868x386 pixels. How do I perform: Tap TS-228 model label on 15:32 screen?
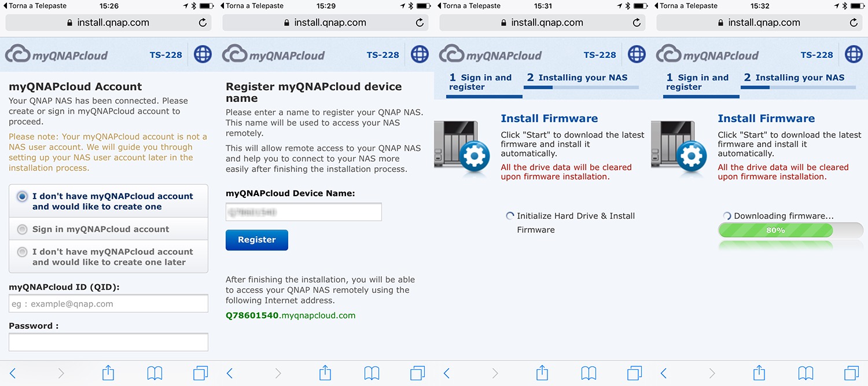816,55
